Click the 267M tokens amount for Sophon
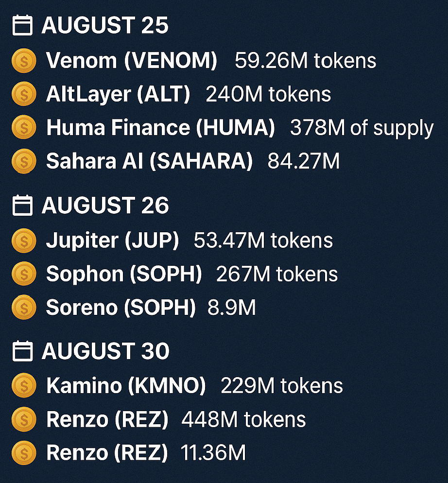Screen dimensions: 448x483 point(276,274)
